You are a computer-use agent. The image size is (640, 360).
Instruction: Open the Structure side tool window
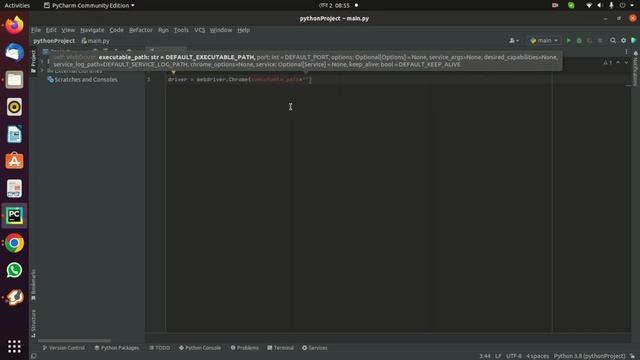click(x=33, y=323)
